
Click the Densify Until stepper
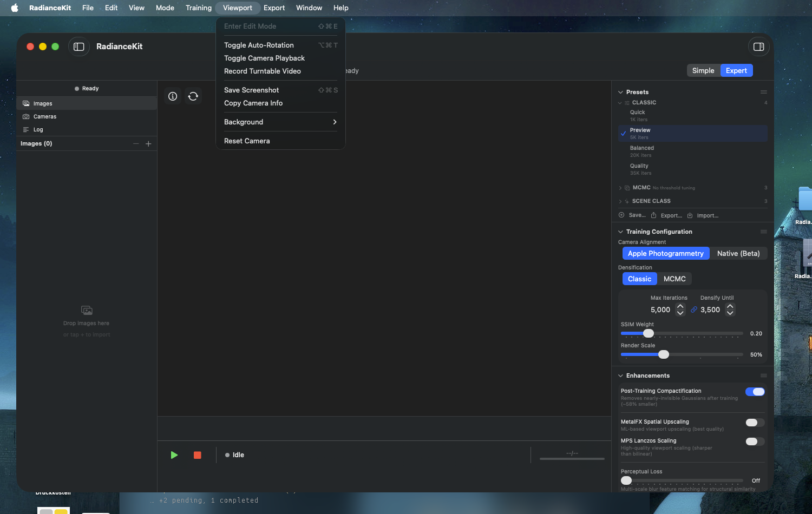point(730,309)
